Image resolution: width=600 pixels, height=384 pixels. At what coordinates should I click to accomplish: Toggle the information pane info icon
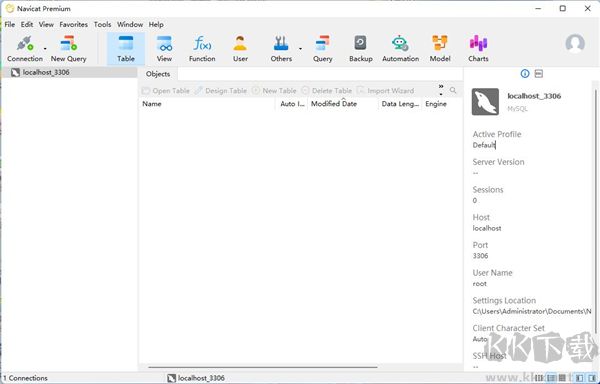pyautogui.click(x=525, y=73)
